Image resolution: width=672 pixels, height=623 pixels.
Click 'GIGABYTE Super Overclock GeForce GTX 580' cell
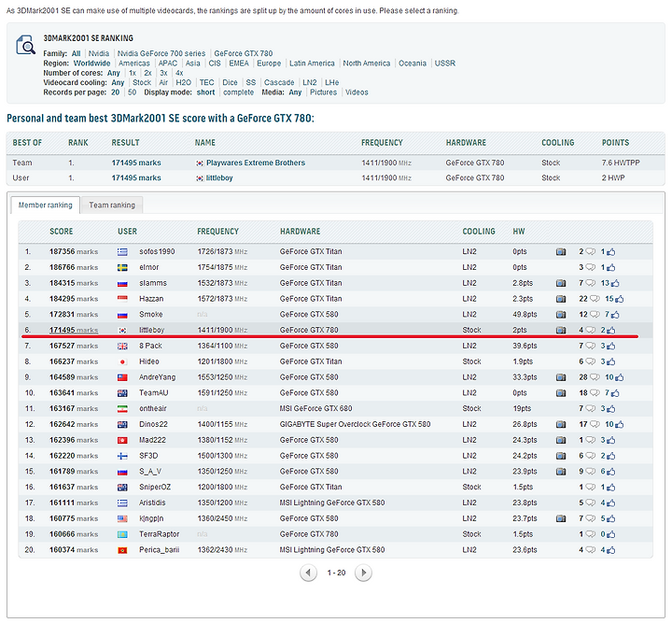(x=355, y=424)
